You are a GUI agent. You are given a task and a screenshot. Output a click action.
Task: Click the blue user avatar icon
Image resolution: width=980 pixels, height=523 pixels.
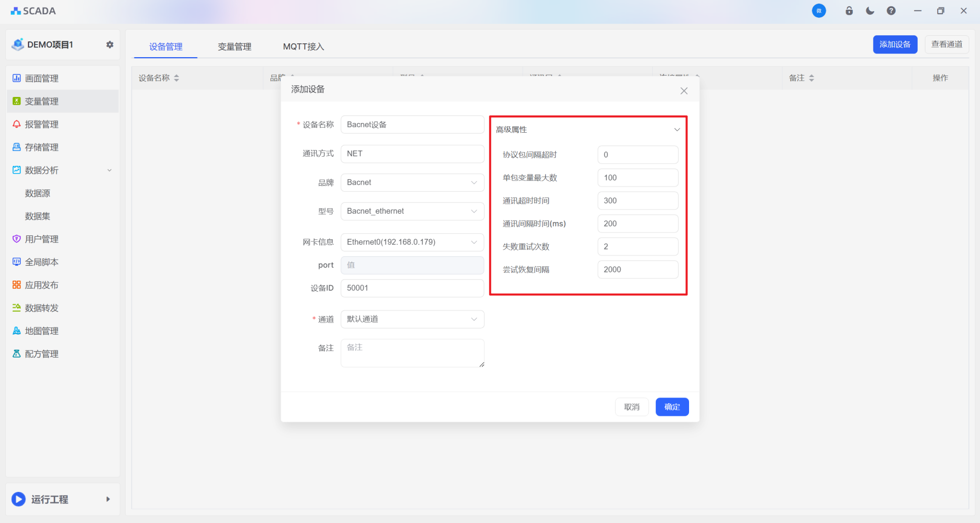(819, 11)
